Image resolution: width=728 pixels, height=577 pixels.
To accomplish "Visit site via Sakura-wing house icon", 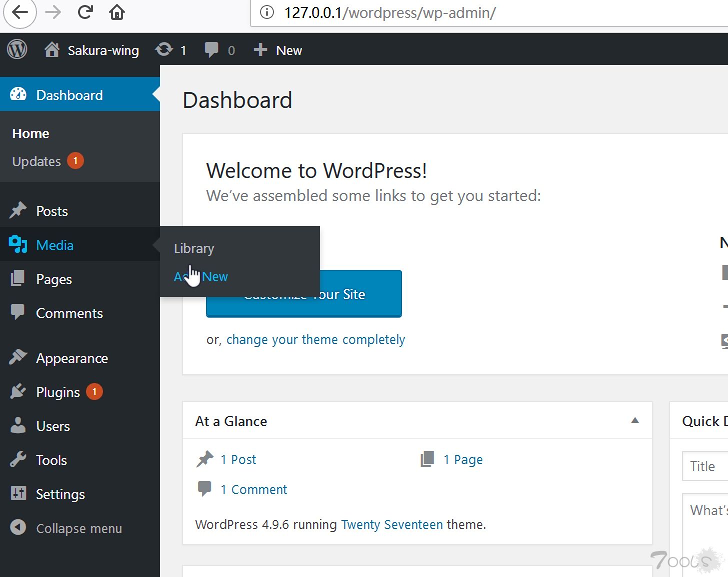I will point(52,49).
